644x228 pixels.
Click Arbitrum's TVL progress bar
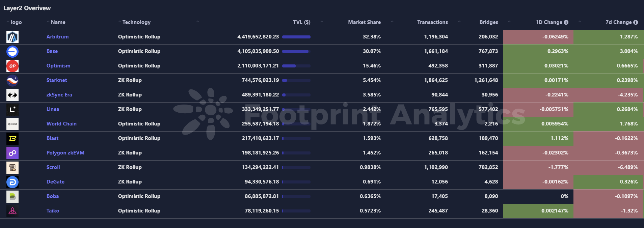click(x=296, y=37)
